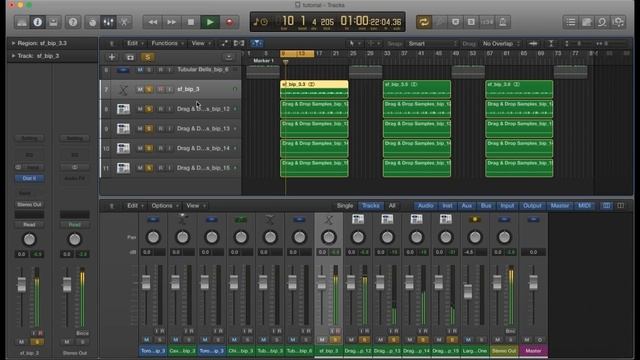The image size is (640, 360).
Task: Open the Tracks area View menu
Action: tap(201, 43)
